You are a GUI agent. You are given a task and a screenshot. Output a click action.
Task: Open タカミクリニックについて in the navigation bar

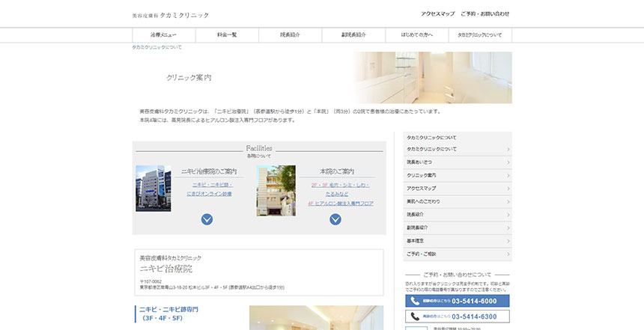pyautogui.click(x=480, y=35)
